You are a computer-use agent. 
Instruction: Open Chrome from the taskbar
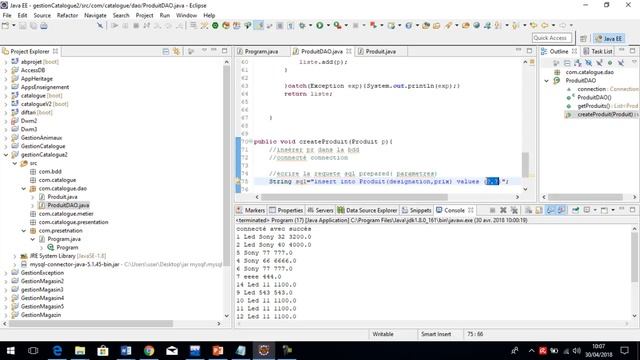(x=149, y=351)
